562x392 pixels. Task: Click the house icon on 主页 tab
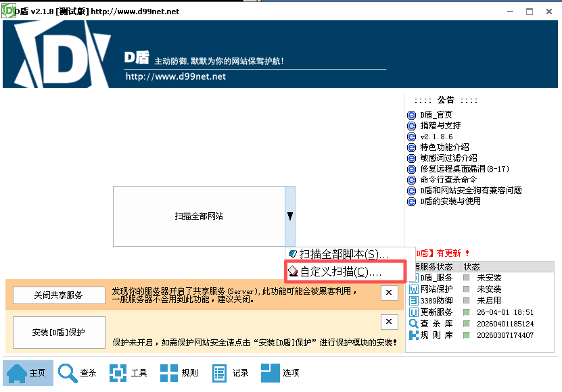[x=17, y=373]
